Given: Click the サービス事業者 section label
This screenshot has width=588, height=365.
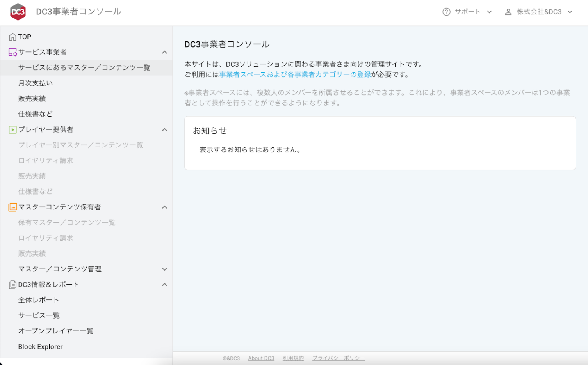Looking at the screenshot, I should (x=42, y=52).
